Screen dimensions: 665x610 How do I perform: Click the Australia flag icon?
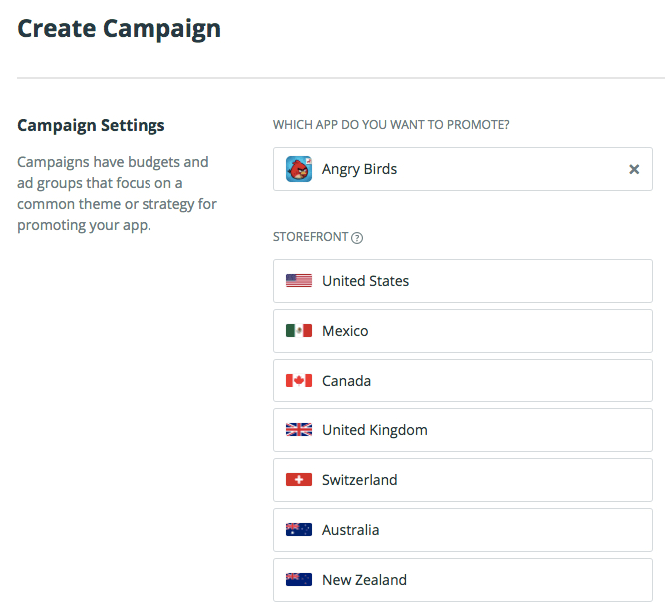click(299, 530)
